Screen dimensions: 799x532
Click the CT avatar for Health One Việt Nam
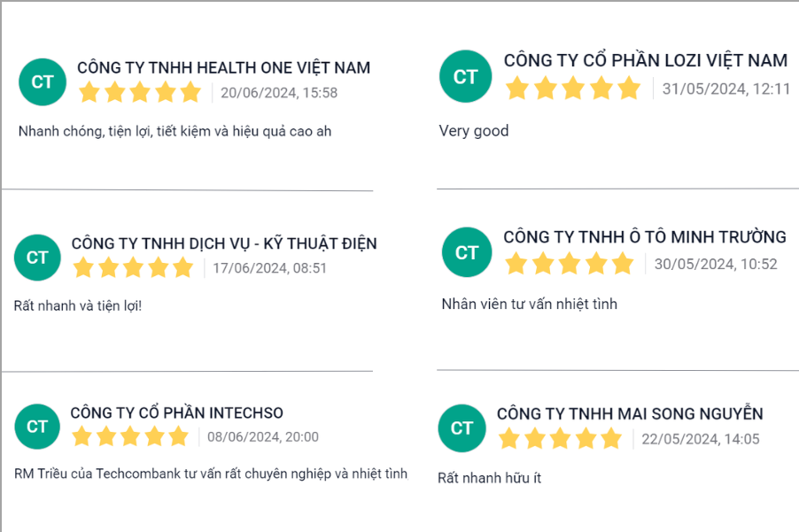[x=42, y=81]
